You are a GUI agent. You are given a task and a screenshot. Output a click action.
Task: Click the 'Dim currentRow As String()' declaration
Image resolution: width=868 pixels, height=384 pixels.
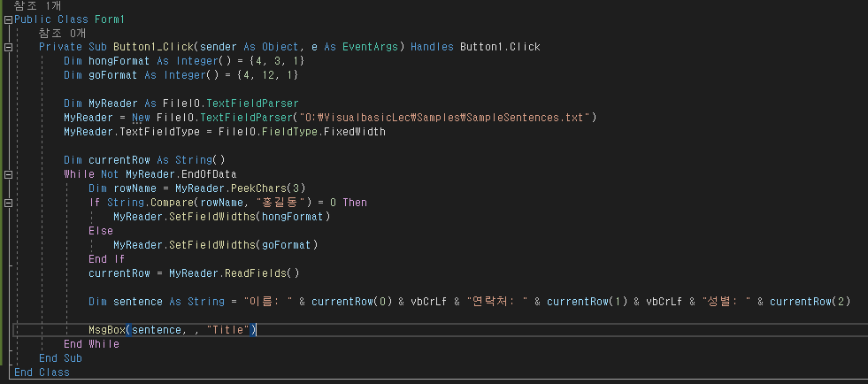point(144,160)
